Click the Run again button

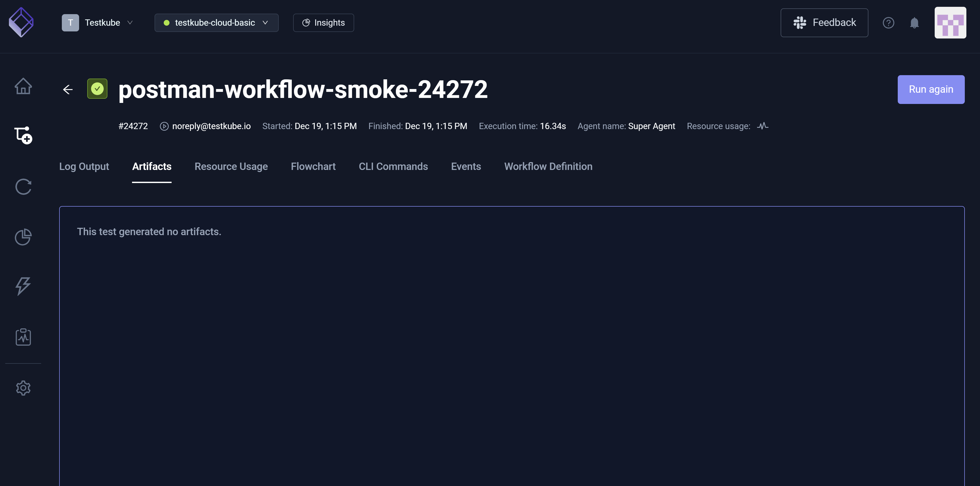pos(930,89)
